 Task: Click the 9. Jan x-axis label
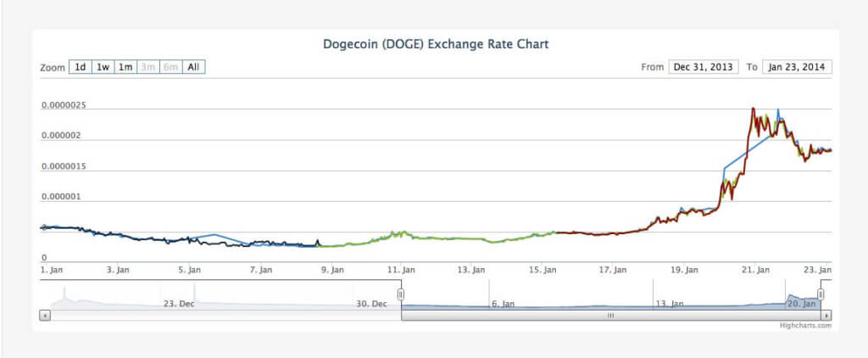click(x=332, y=270)
